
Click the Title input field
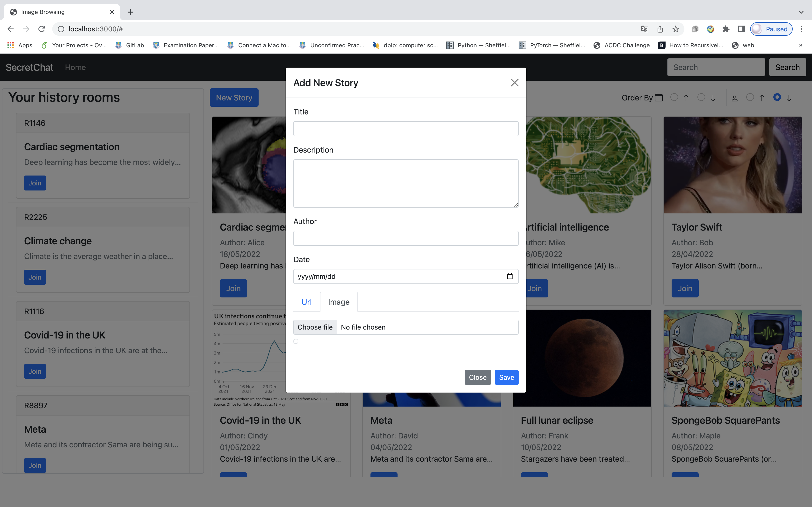pos(406,128)
